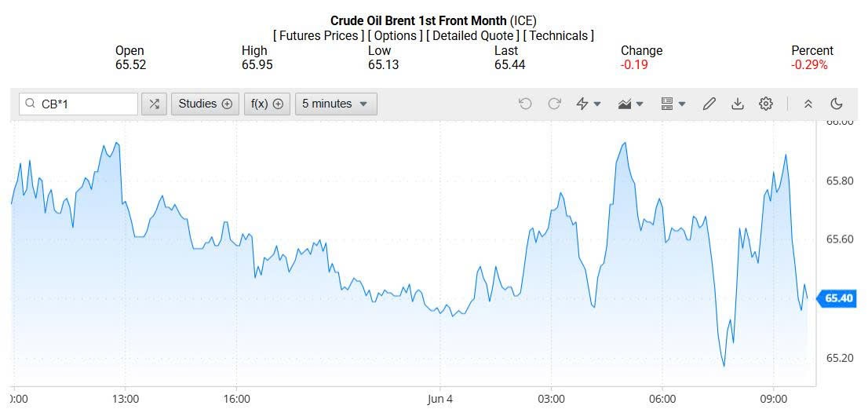
Task: Toggle dark mode moon icon
Action: (x=837, y=104)
